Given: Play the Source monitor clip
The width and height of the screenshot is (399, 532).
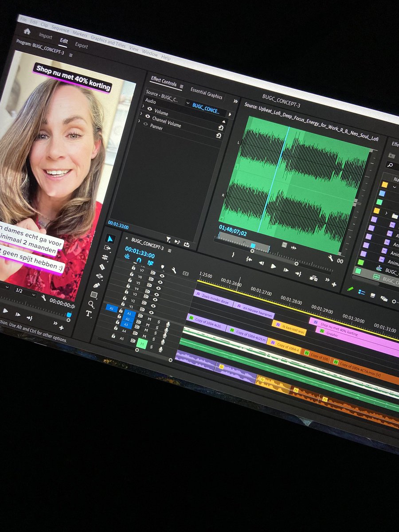Looking at the screenshot, I should [273, 266].
